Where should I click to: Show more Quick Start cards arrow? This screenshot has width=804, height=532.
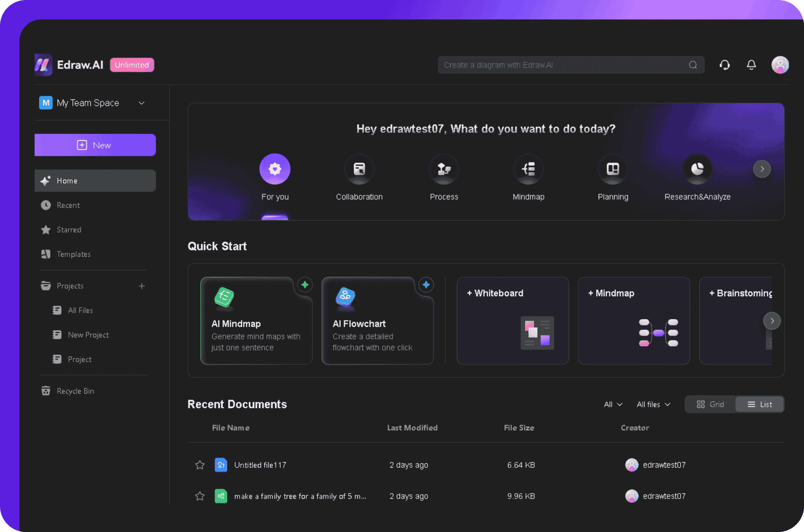coord(772,321)
